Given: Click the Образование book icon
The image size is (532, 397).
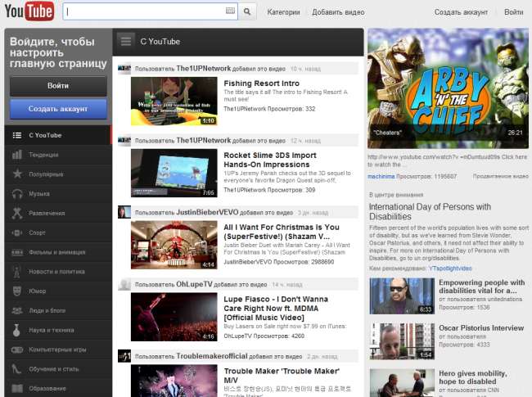Looking at the screenshot, I should [17, 388].
